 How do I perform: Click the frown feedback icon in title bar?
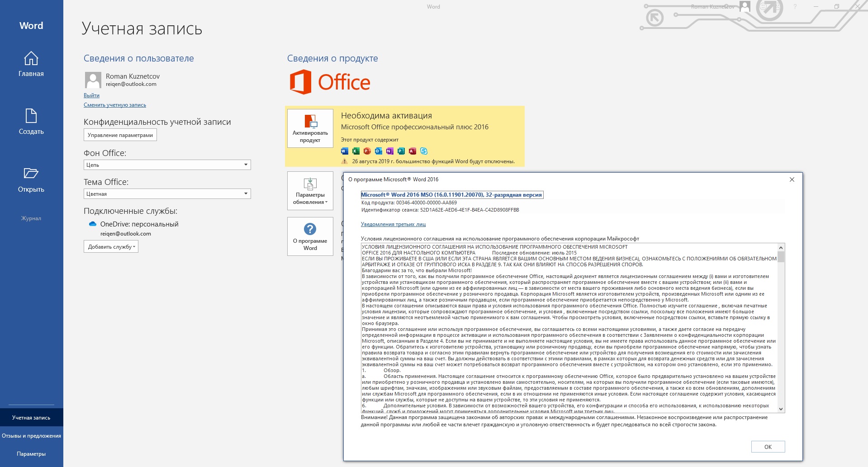point(778,6)
